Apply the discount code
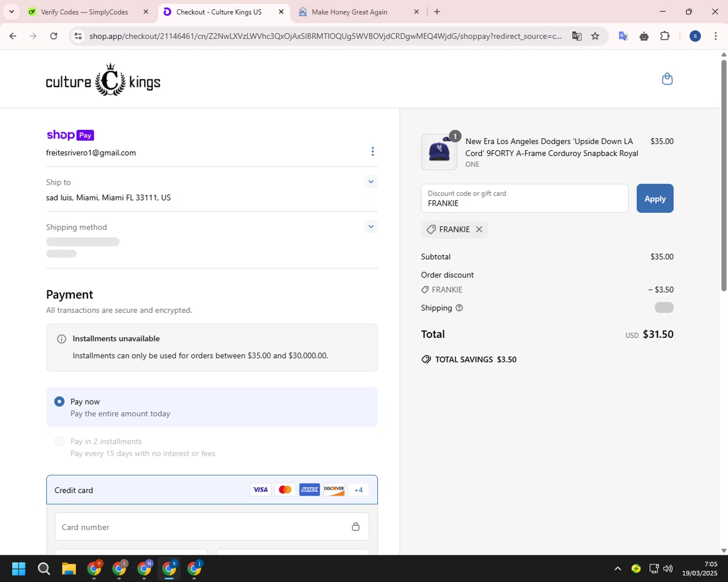 (x=655, y=198)
